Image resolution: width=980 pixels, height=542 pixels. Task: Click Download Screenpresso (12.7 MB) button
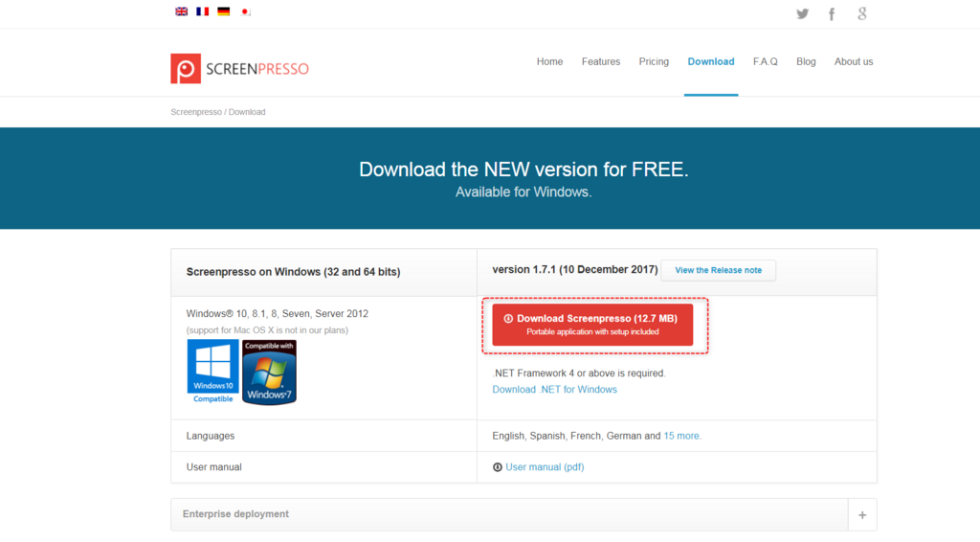[592, 325]
